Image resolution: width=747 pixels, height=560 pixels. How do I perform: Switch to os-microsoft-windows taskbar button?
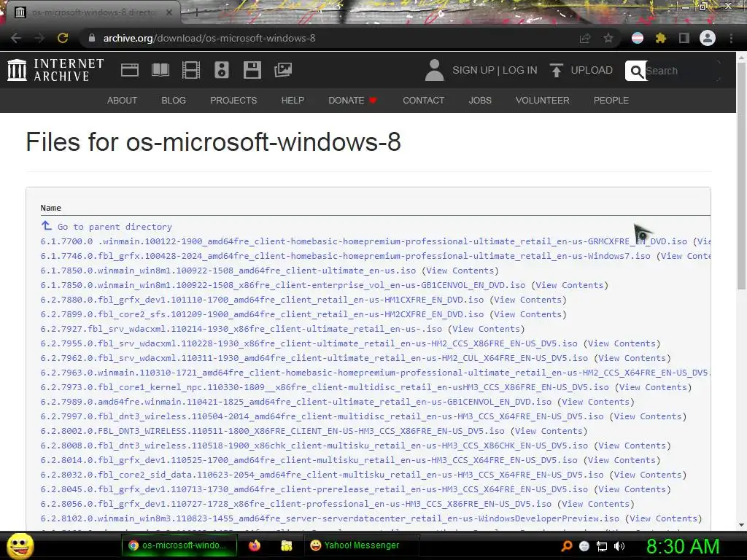(179, 545)
